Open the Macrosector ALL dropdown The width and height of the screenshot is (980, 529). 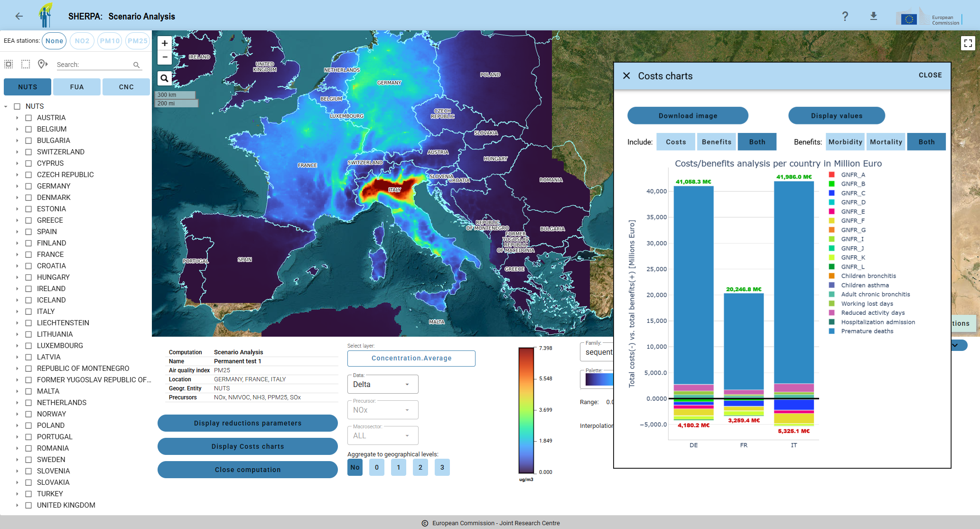pyautogui.click(x=383, y=435)
